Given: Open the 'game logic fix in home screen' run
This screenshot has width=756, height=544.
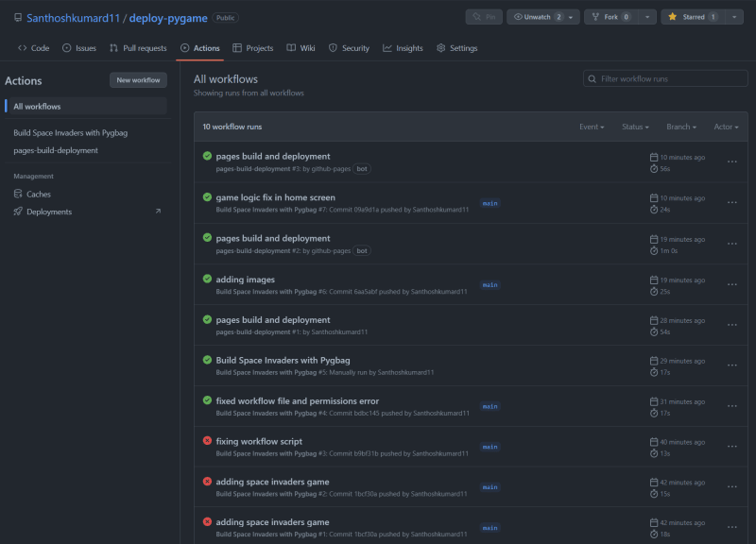Looking at the screenshot, I should [275, 197].
